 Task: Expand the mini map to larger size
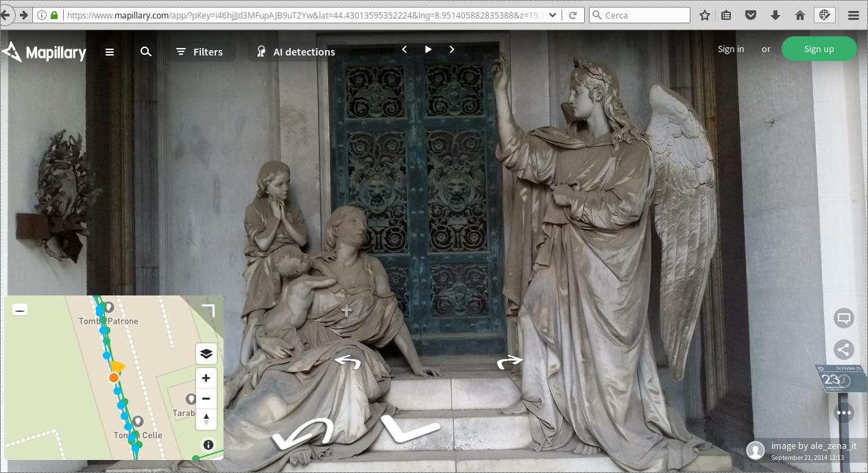point(208,311)
